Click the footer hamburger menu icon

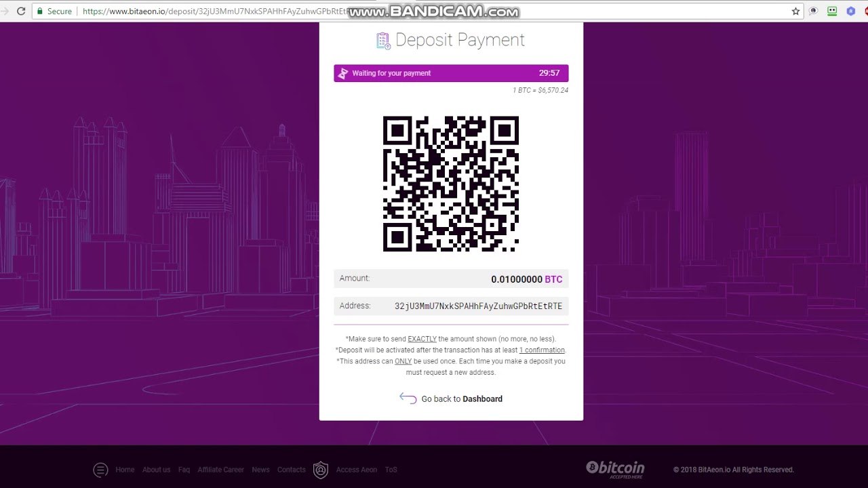coord(100,470)
